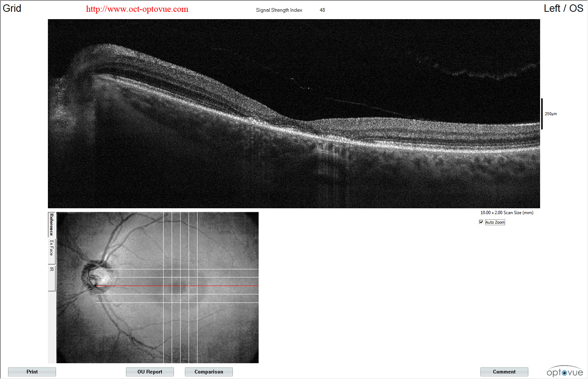This screenshot has width=588, height=379.
Task: Click the OCT B-scan cross-section image
Action: point(294,114)
